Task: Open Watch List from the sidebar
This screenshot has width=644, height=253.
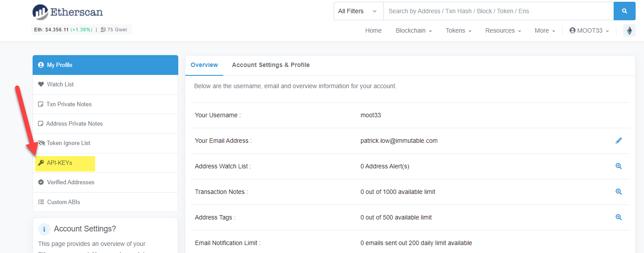Action: pyautogui.click(x=105, y=85)
